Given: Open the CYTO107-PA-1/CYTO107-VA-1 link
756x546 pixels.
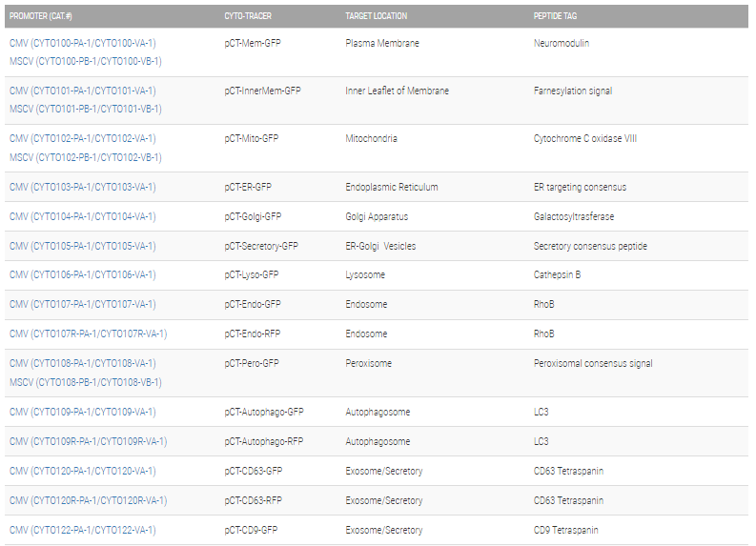Looking at the screenshot, I should click(82, 304).
